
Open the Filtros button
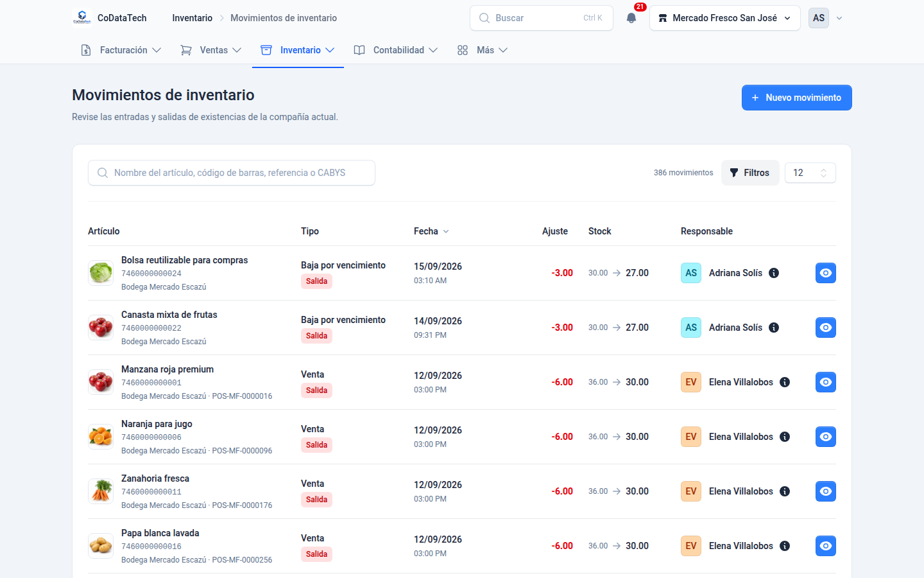(750, 173)
